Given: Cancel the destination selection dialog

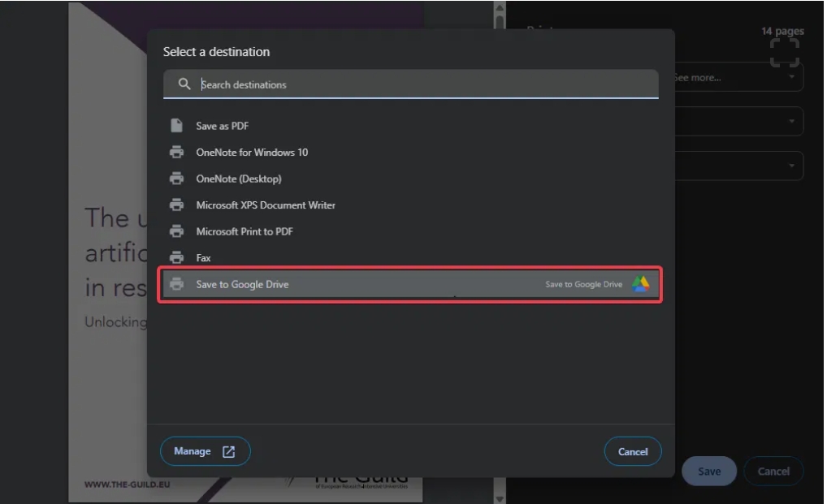Looking at the screenshot, I should pos(632,452).
